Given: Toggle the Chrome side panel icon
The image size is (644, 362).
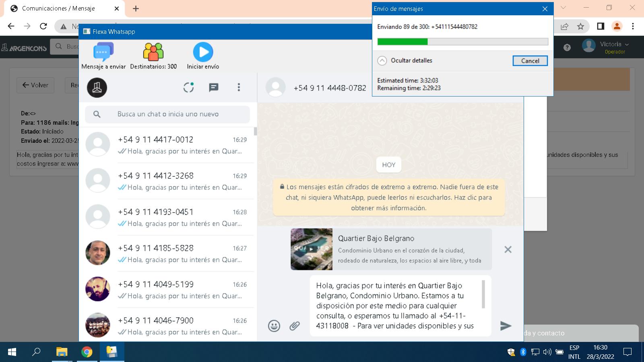Looking at the screenshot, I should 601,26.
